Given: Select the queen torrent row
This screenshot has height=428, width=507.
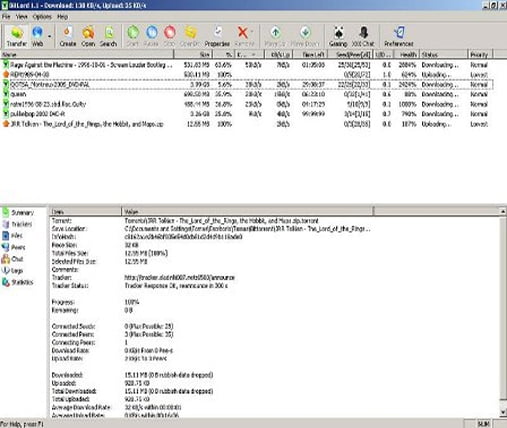Looking at the screenshot, I should pyautogui.click(x=247, y=94).
